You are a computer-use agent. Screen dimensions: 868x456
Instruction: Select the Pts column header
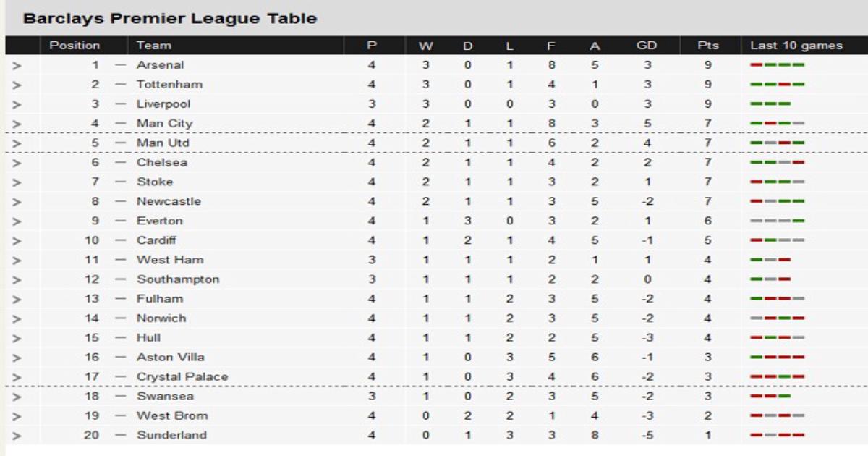click(708, 46)
